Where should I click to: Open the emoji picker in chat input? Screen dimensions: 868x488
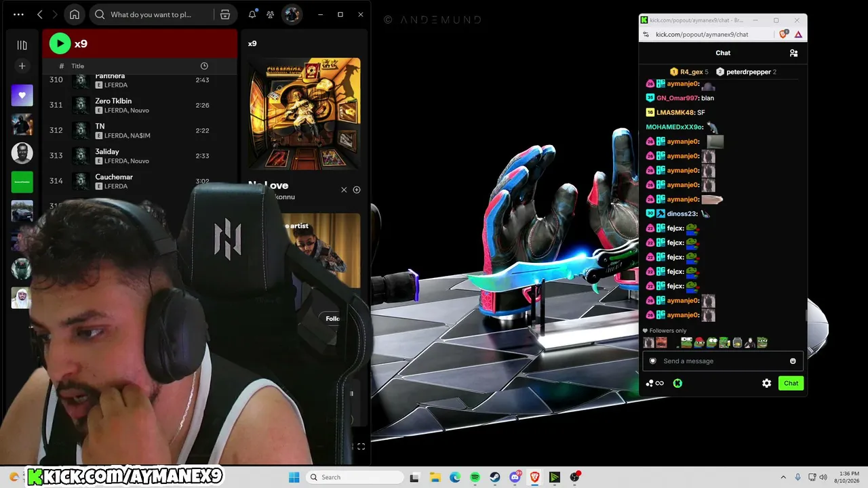click(x=793, y=361)
